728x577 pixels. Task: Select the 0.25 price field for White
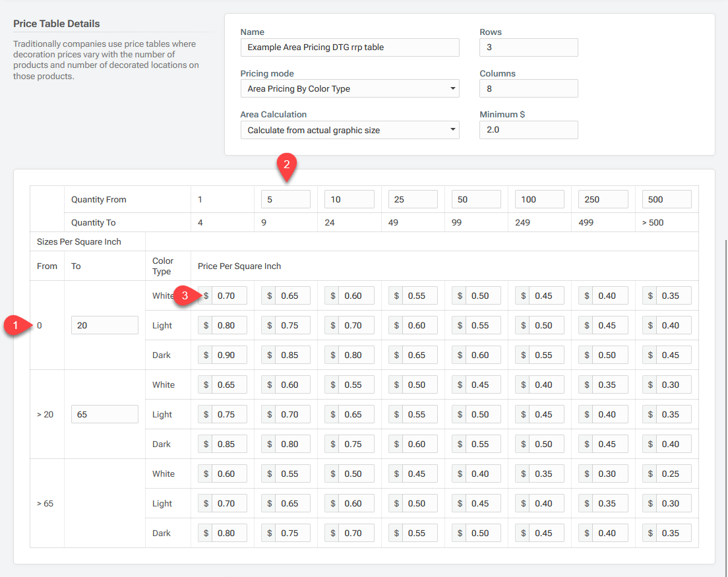666,473
